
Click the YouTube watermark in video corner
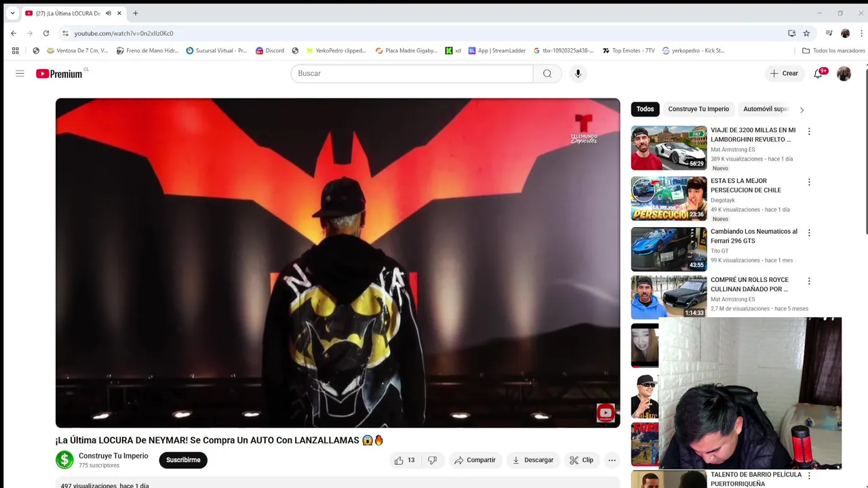click(606, 413)
